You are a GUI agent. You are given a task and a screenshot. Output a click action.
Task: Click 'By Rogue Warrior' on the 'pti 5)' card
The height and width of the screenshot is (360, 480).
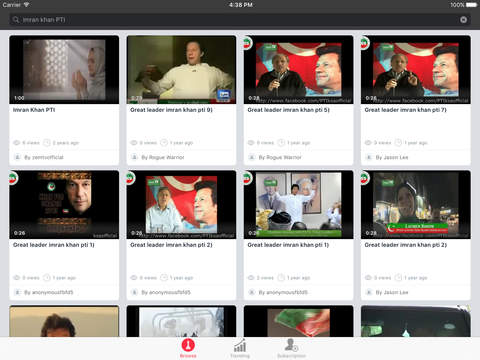click(x=280, y=157)
